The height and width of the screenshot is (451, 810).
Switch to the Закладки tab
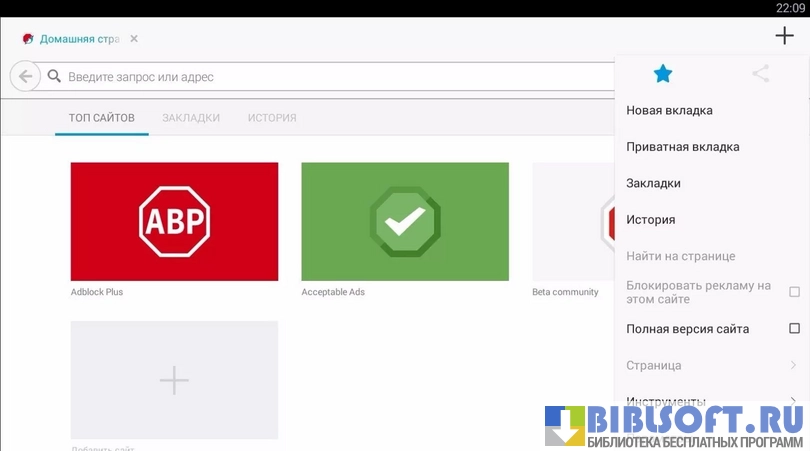point(191,118)
